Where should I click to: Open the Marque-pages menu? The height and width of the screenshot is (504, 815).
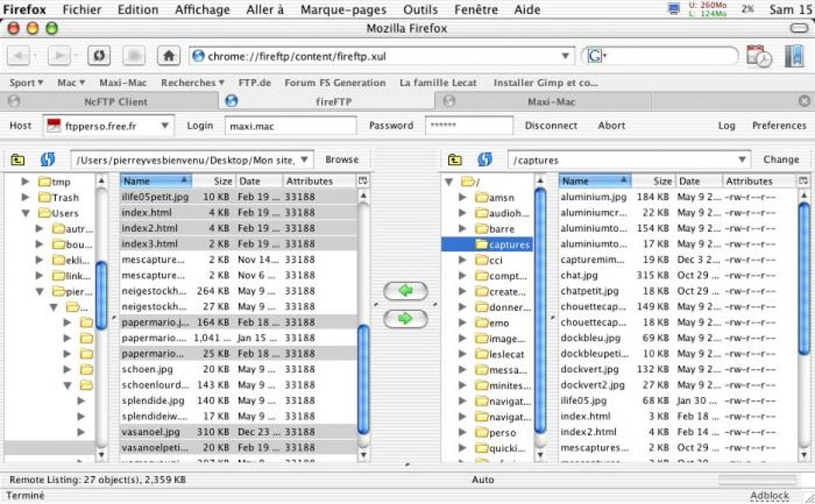(344, 10)
